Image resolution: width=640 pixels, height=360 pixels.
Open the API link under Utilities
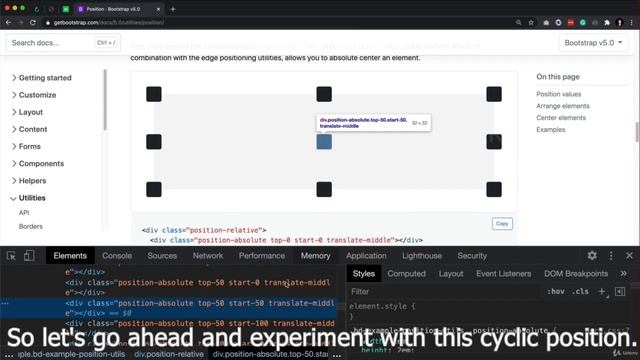pos(24,213)
